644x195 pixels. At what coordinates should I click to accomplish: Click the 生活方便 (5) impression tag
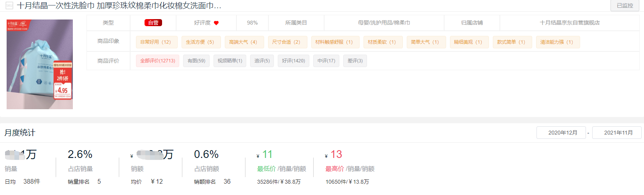coord(201,42)
